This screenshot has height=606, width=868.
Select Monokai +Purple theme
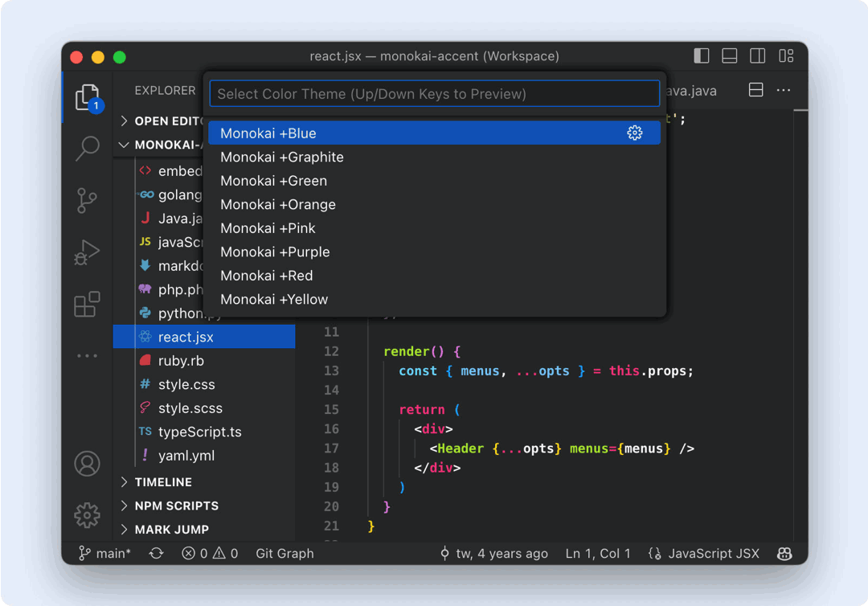434,252
